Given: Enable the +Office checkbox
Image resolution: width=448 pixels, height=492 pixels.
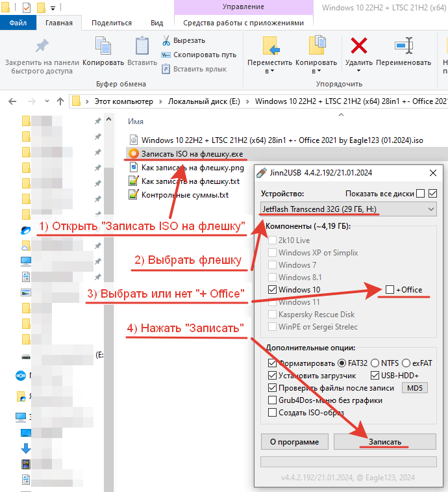Looking at the screenshot, I should pos(390,289).
